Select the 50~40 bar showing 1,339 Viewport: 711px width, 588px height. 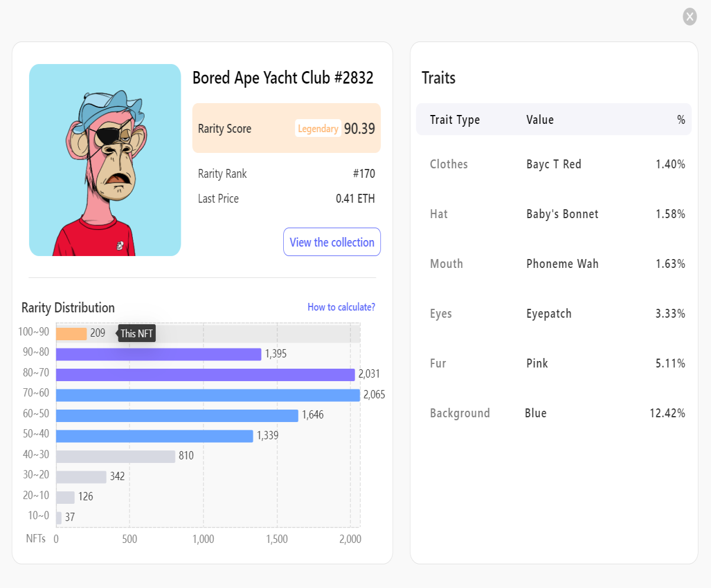155,436
